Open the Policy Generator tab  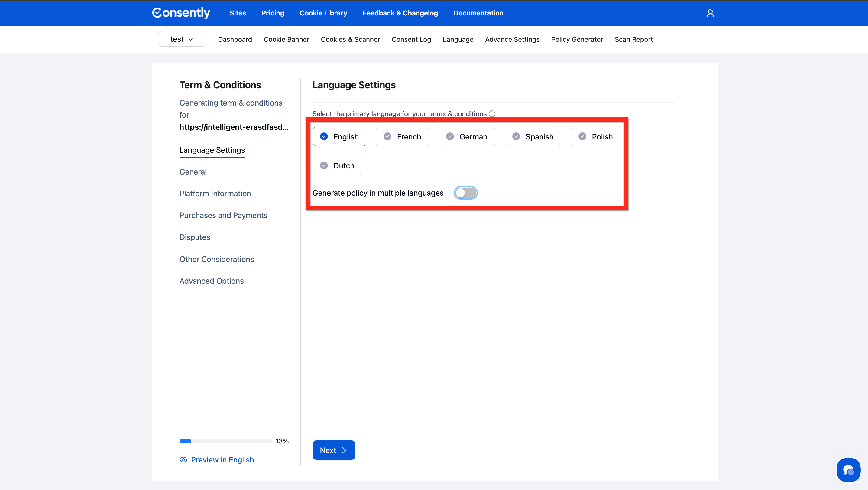tap(577, 39)
